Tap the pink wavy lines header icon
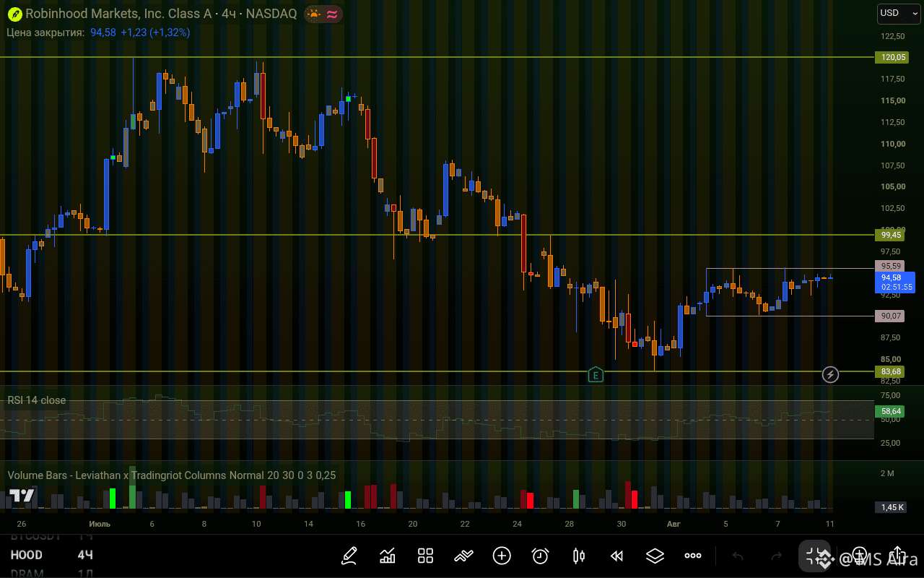 tap(332, 14)
